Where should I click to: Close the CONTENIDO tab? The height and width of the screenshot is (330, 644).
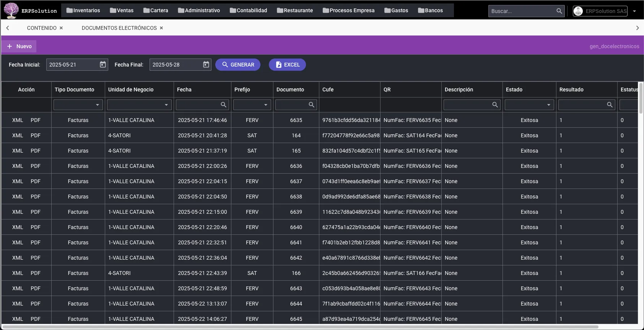tap(61, 28)
